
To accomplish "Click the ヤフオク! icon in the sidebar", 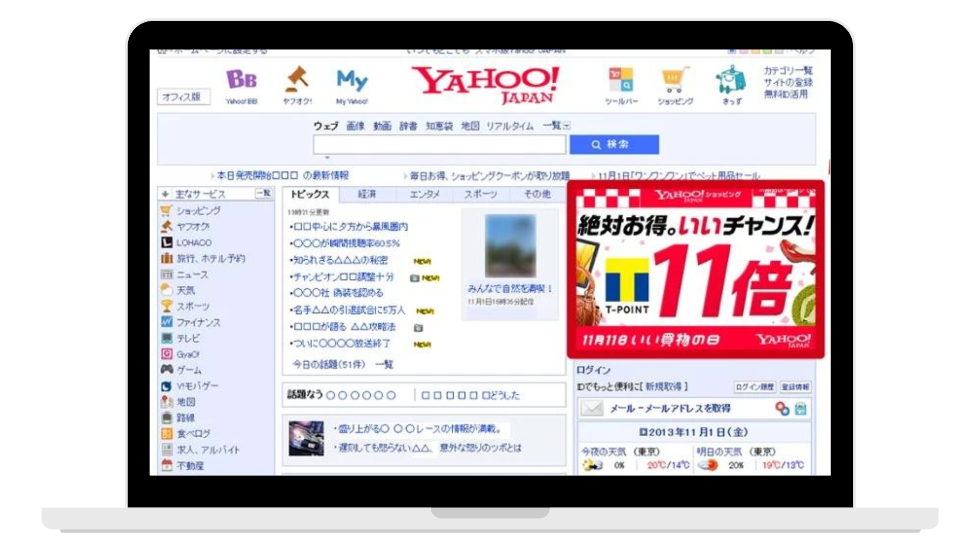I will (x=166, y=226).
